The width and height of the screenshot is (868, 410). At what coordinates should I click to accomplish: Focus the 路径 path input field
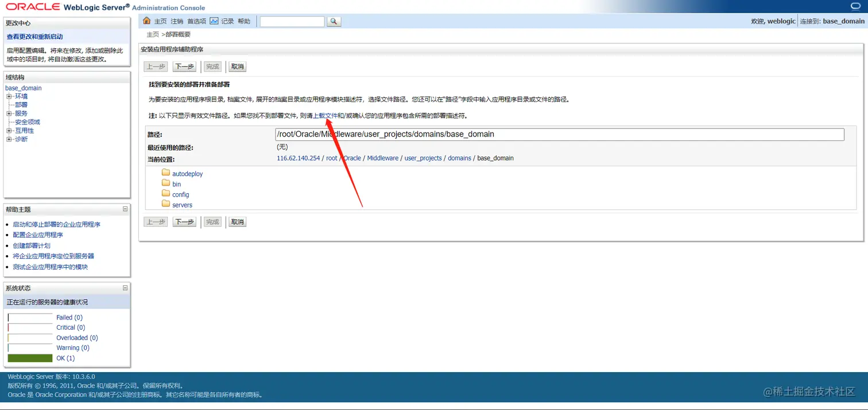(560, 134)
